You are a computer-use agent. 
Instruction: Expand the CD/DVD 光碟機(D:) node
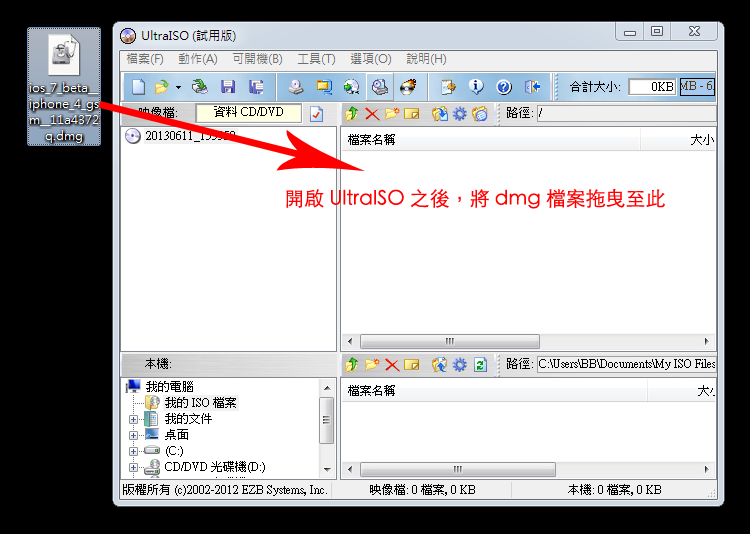click(x=133, y=467)
